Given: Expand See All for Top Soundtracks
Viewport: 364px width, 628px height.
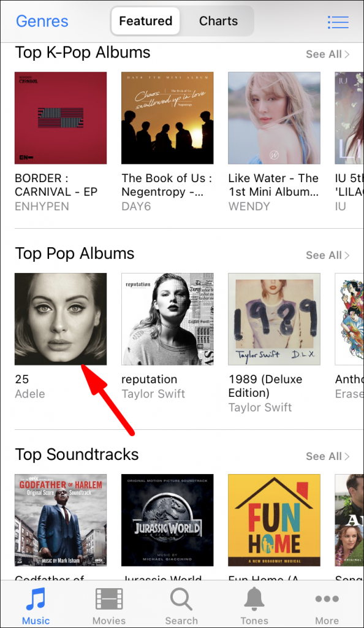Looking at the screenshot, I should (x=328, y=456).
